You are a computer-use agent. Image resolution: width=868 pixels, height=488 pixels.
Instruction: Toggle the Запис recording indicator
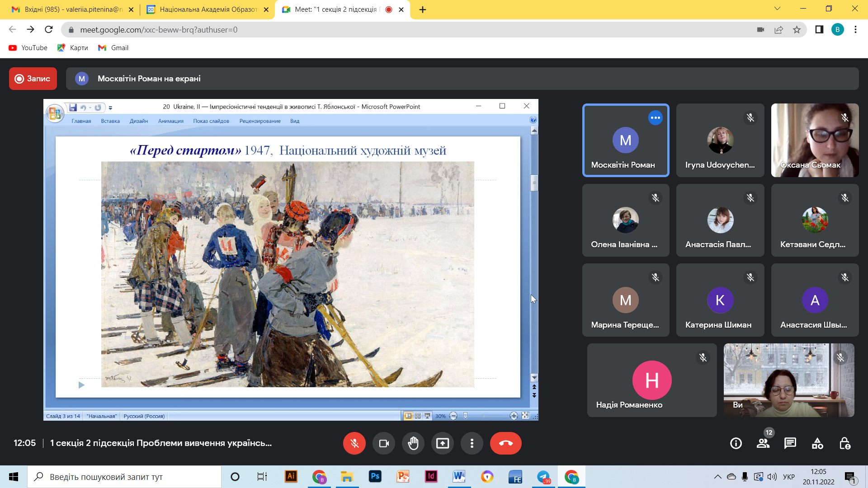[33, 79]
